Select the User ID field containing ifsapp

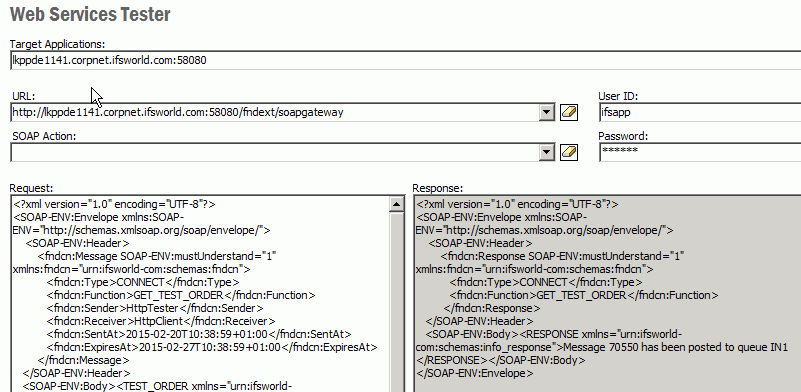(x=700, y=112)
